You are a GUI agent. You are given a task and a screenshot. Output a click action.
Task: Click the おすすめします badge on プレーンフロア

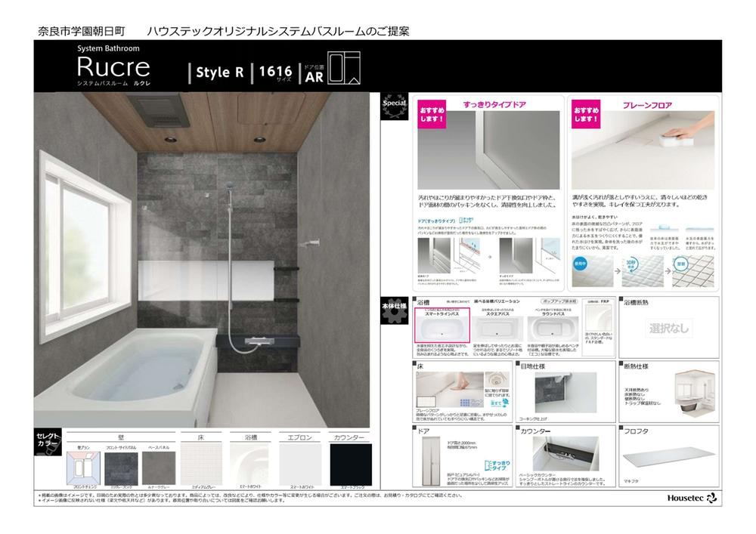click(x=586, y=115)
